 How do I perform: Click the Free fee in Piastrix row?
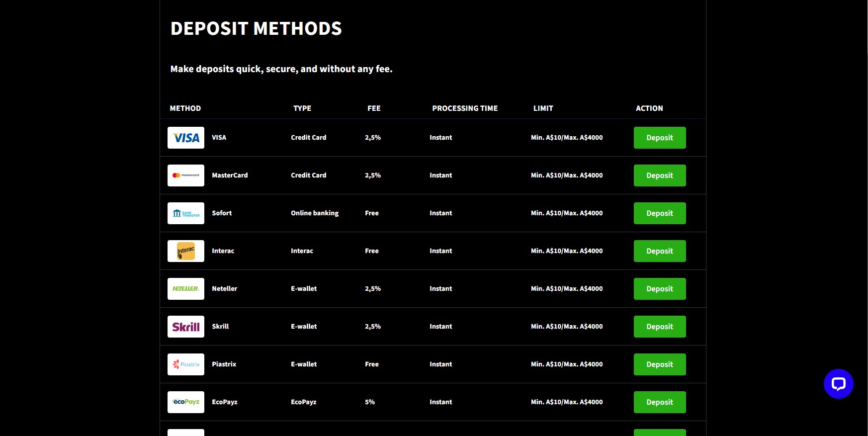pos(372,364)
